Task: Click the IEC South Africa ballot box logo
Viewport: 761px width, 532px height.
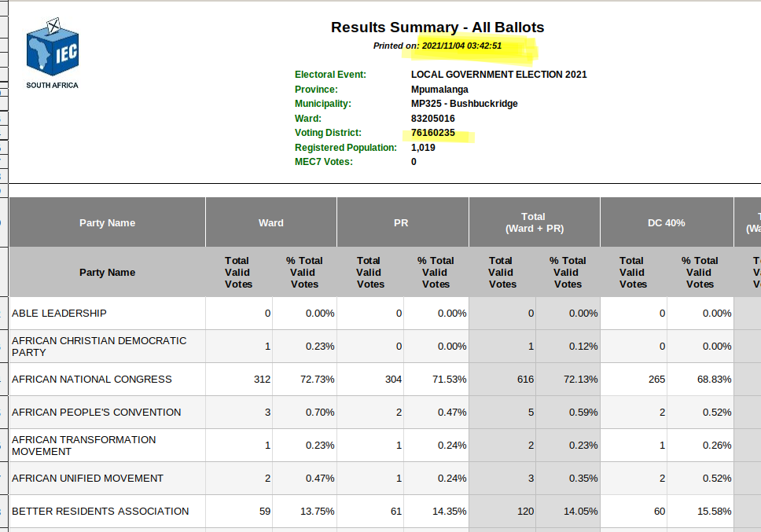Action: [x=53, y=53]
